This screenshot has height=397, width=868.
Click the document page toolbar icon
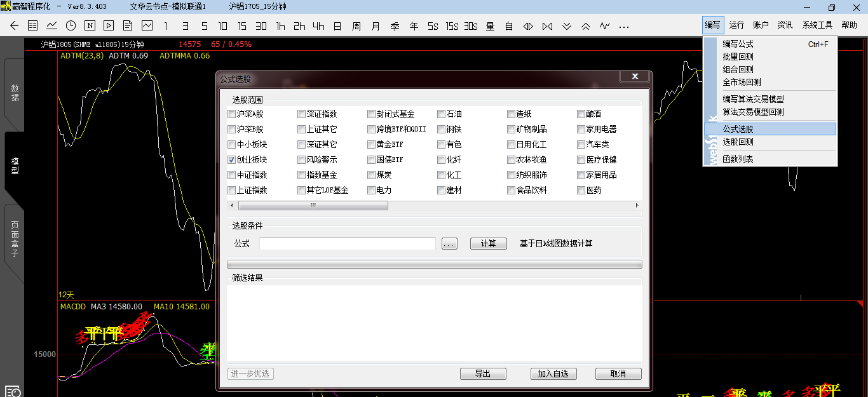(x=128, y=26)
